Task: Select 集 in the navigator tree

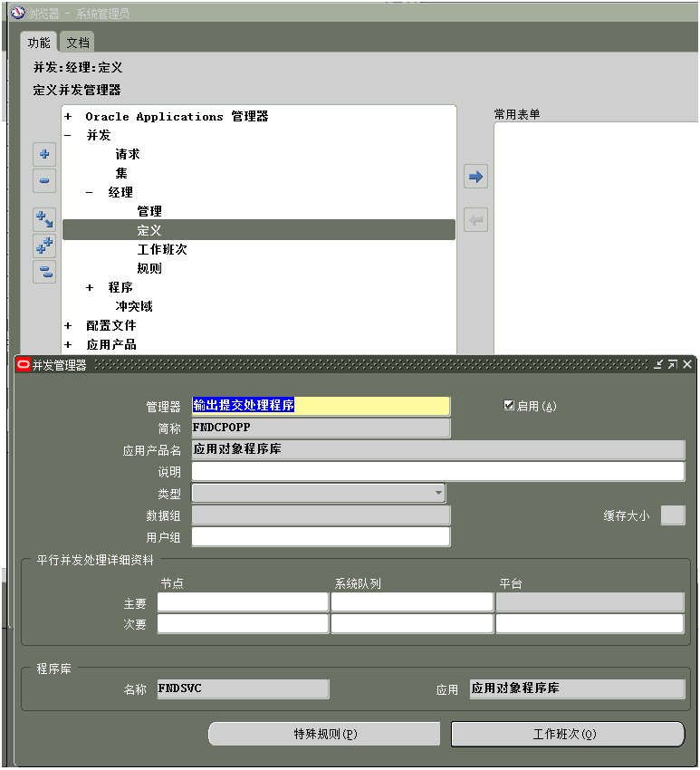Action: click(121, 173)
